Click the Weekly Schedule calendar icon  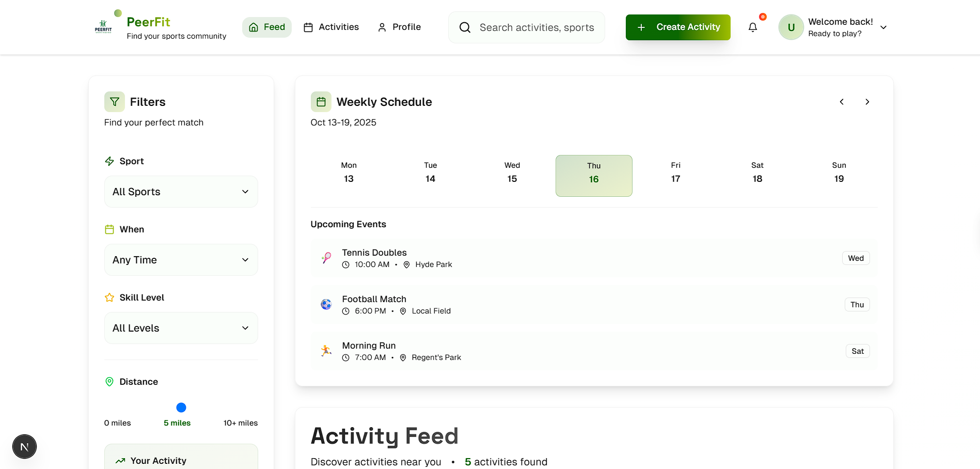321,102
